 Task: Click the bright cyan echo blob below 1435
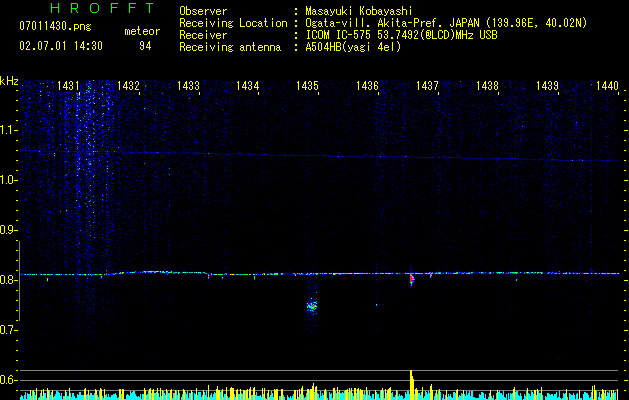pos(312,306)
